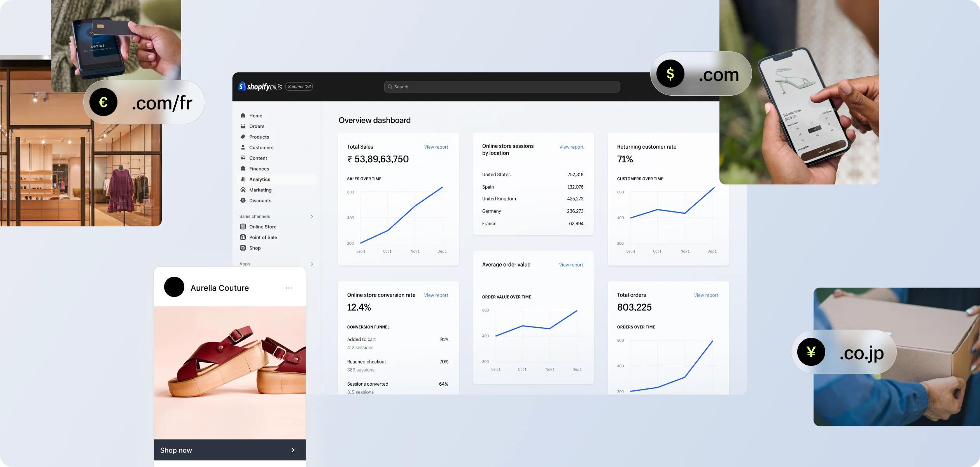Select Online Store sales channel
980x467 pixels.
[262, 226]
